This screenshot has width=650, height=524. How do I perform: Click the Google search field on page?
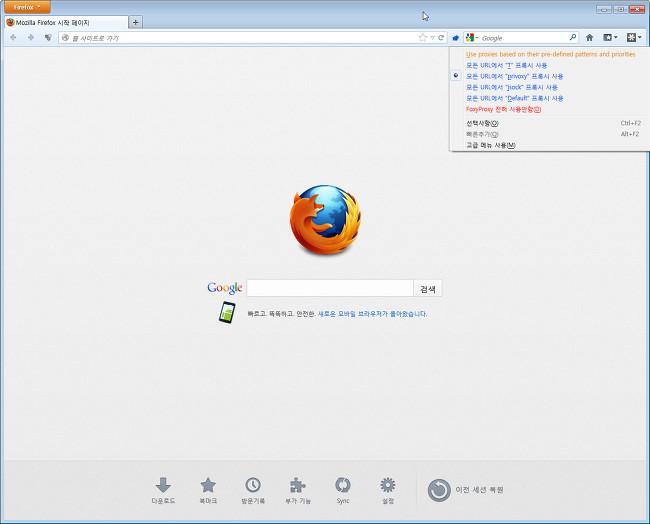pyautogui.click(x=329, y=288)
